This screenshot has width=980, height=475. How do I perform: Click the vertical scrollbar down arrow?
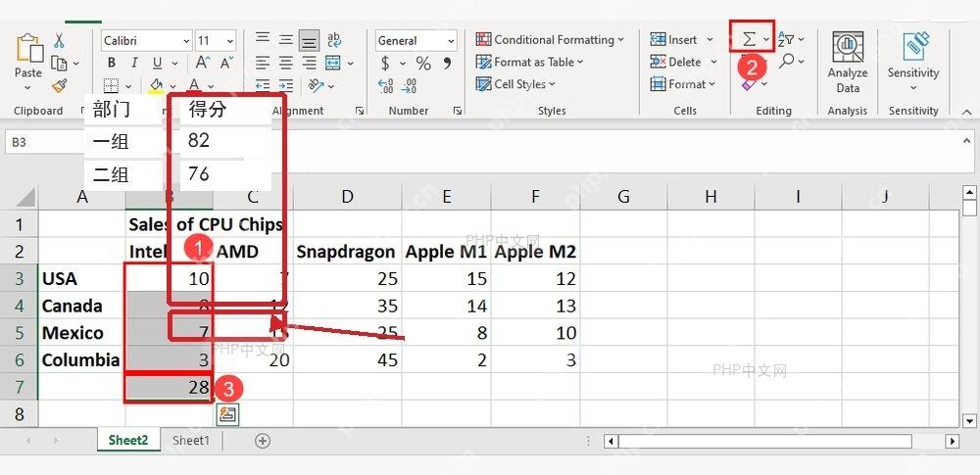point(969,420)
